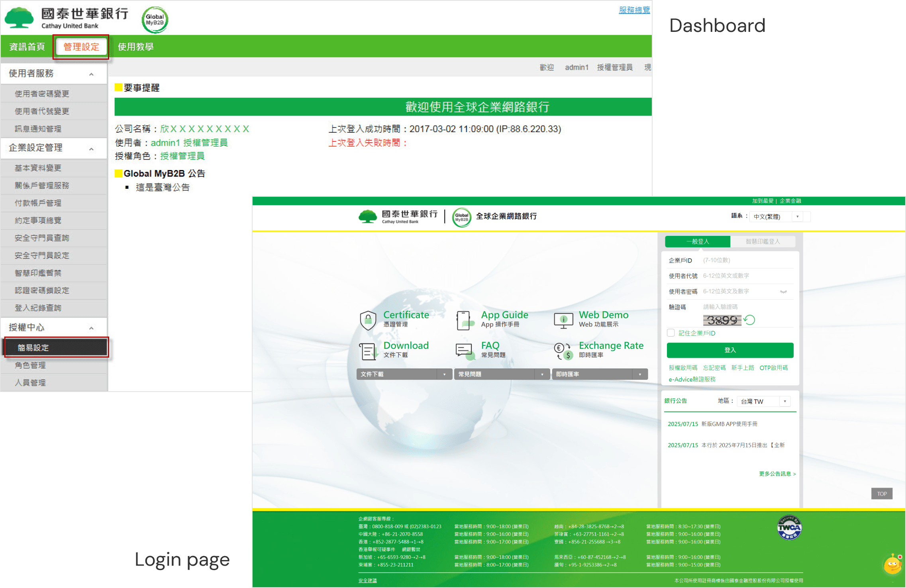Click the Exchange Rate currency icon

pos(563,351)
